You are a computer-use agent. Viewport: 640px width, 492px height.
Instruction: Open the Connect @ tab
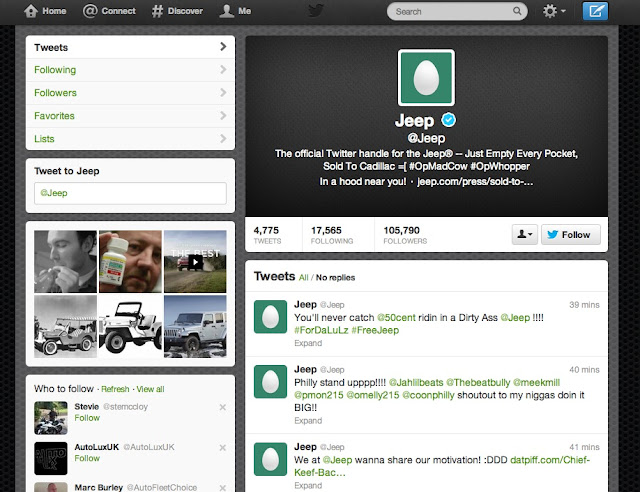click(x=90, y=12)
